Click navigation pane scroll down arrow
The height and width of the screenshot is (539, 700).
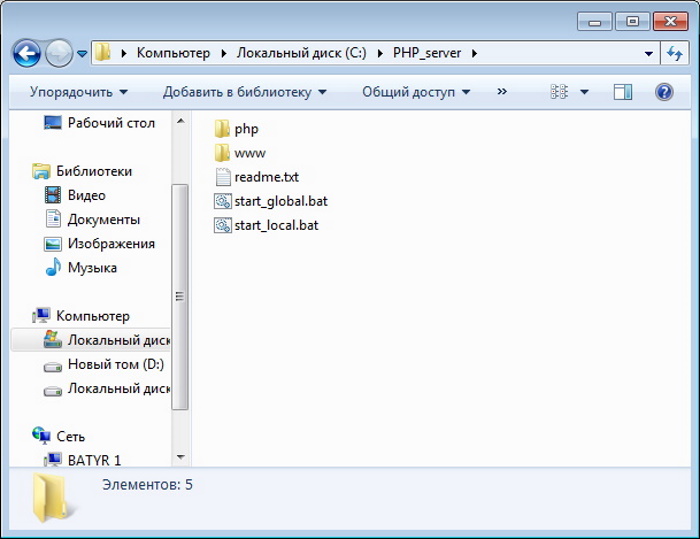tap(180, 457)
